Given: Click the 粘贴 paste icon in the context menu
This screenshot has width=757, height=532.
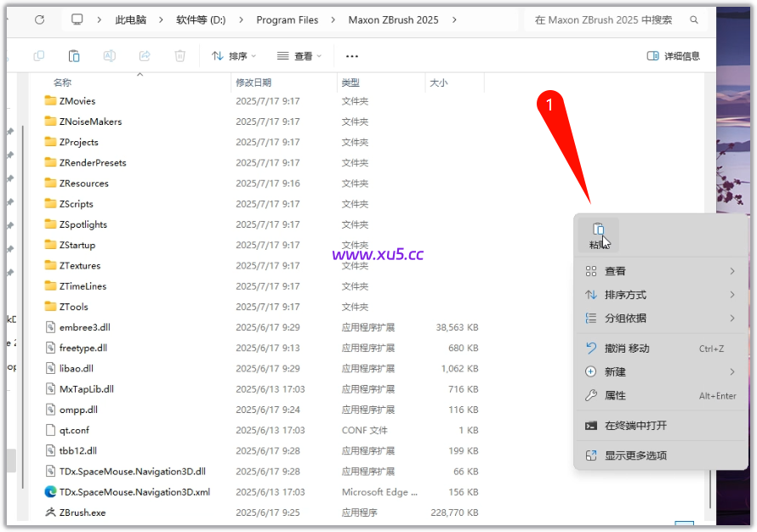Looking at the screenshot, I should point(600,231).
